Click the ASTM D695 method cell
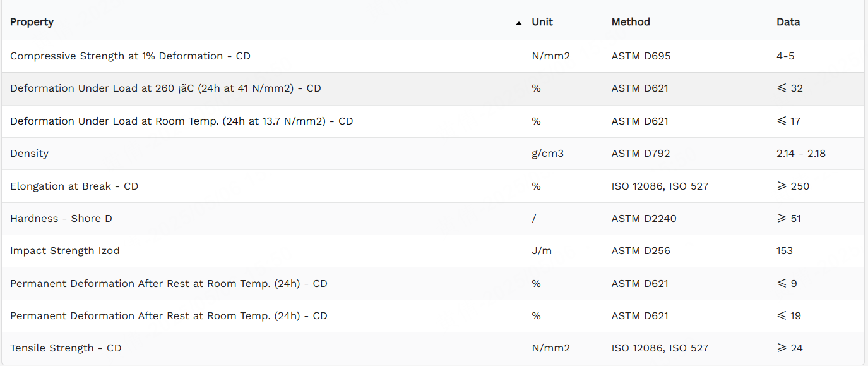 (x=641, y=56)
